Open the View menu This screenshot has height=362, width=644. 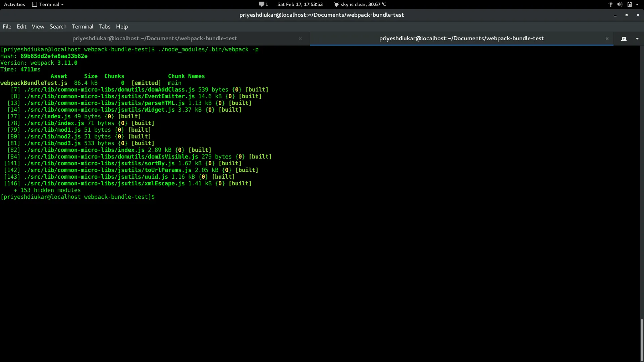pos(38,26)
